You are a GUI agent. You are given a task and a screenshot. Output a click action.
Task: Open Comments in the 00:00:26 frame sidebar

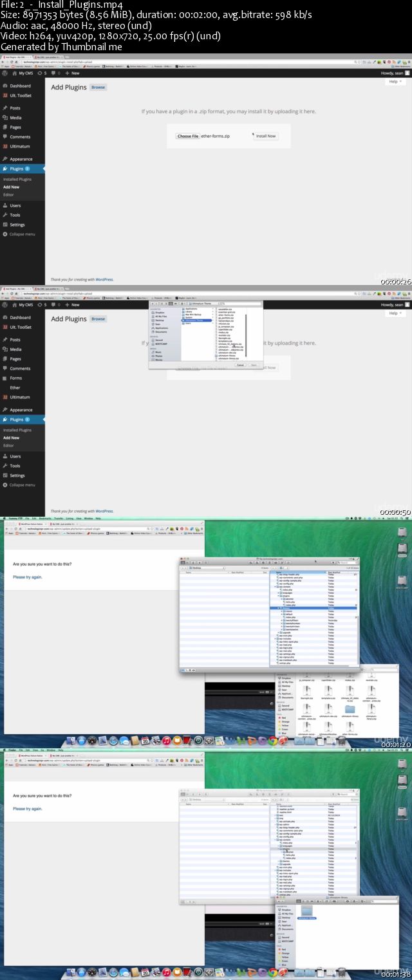[x=20, y=137]
